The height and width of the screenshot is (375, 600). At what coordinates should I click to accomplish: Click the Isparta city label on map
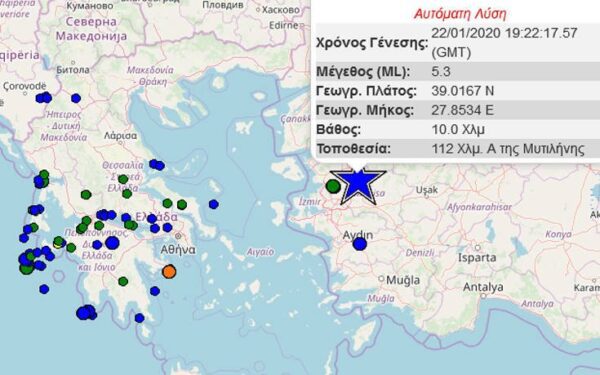[x=477, y=258]
